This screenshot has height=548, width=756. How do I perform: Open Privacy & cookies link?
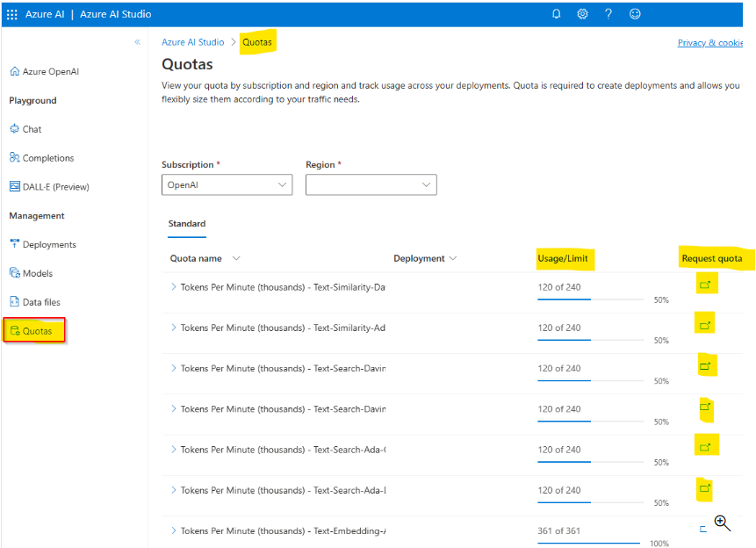pyautogui.click(x=709, y=42)
